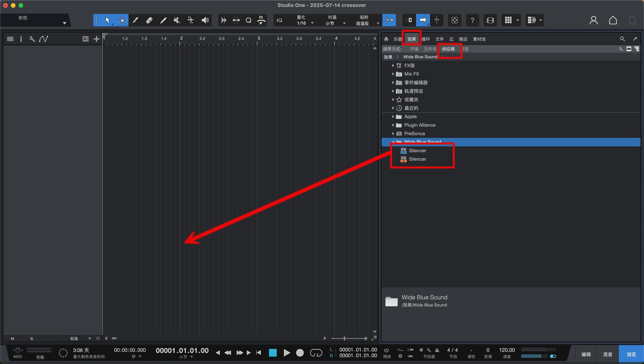The height and width of the screenshot is (364, 644).
Task: Switch to the 素材池 browser tab
Action: point(479,39)
